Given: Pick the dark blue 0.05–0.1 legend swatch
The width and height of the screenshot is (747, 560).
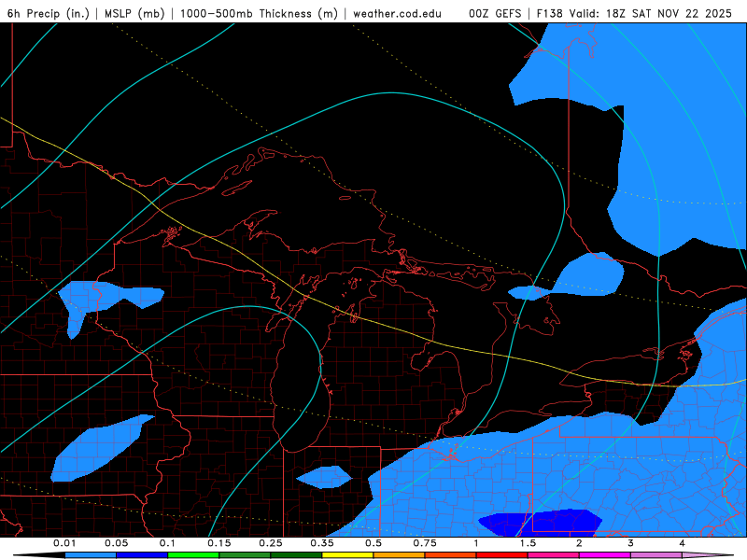Looking at the screenshot, I should tap(142, 555).
